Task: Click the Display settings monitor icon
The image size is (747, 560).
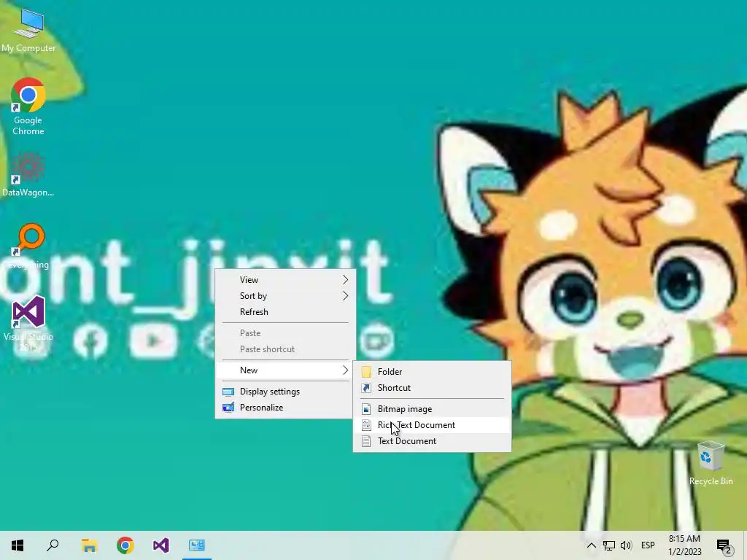Action: (x=228, y=392)
